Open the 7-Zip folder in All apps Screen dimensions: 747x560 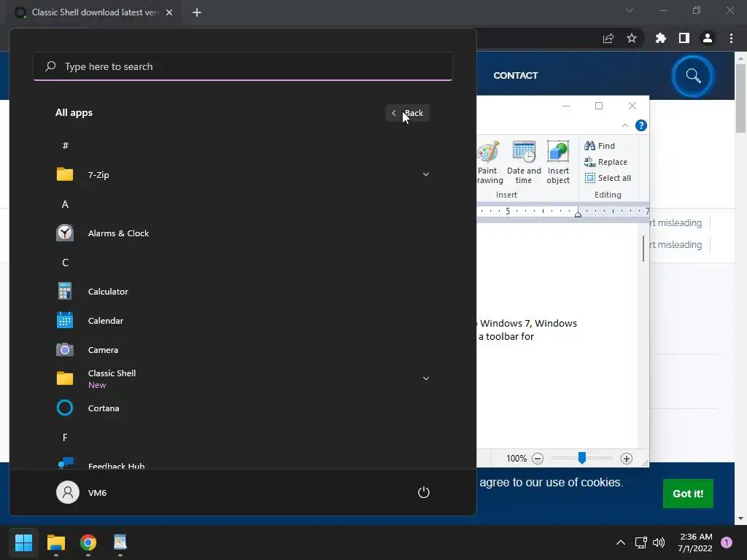click(243, 175)
